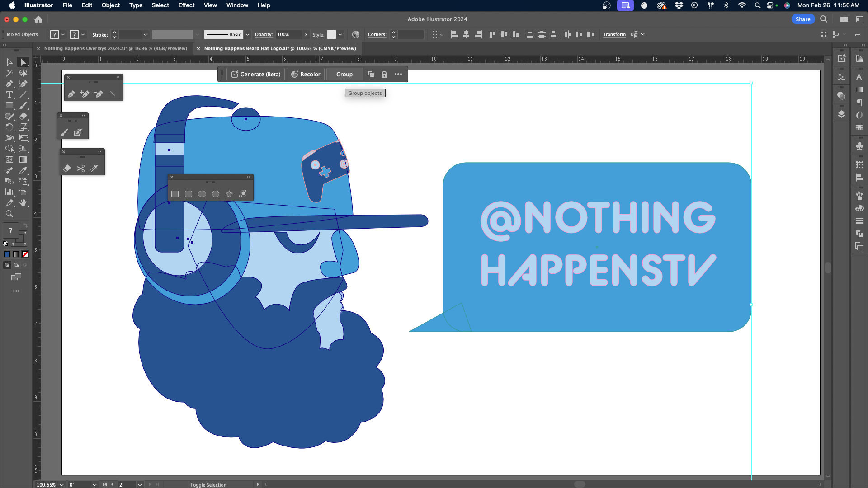868x488 pixels.
Task: Select the Eyedropper tool
Action: point(23,170)
